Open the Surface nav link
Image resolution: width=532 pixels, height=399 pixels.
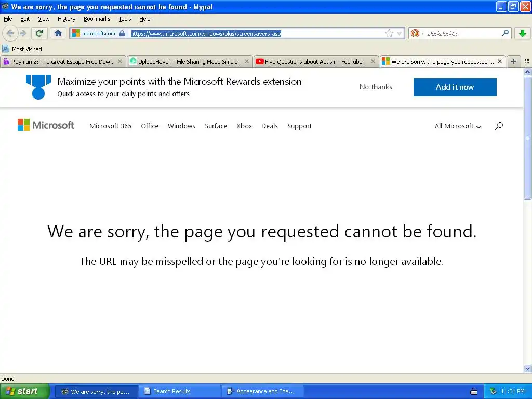(216, 126)
